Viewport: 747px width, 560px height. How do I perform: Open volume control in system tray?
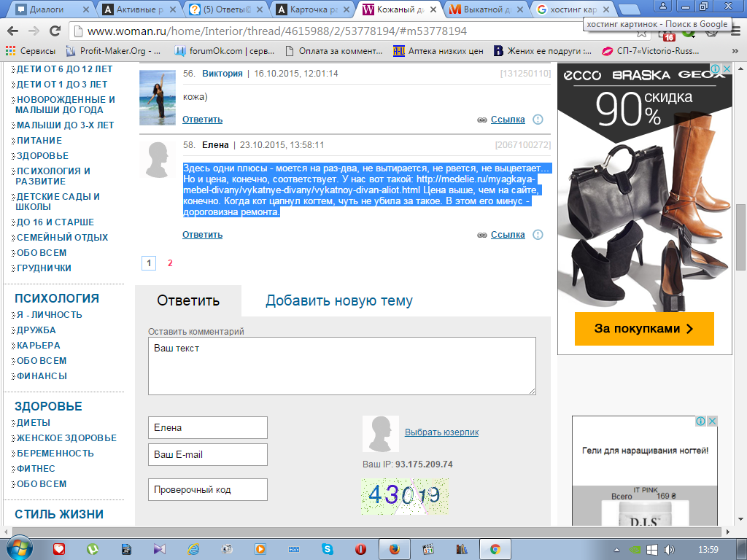(x=670, y=550)
